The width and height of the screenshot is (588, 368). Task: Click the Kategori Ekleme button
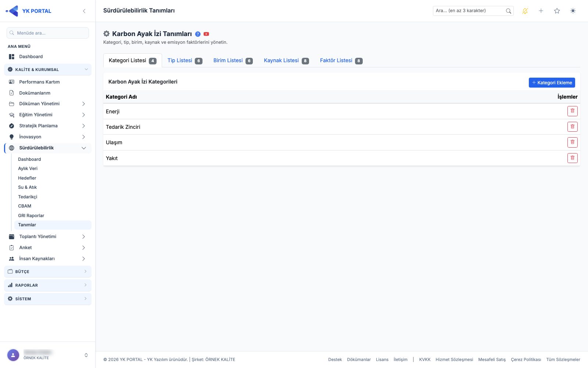[552, 83]
